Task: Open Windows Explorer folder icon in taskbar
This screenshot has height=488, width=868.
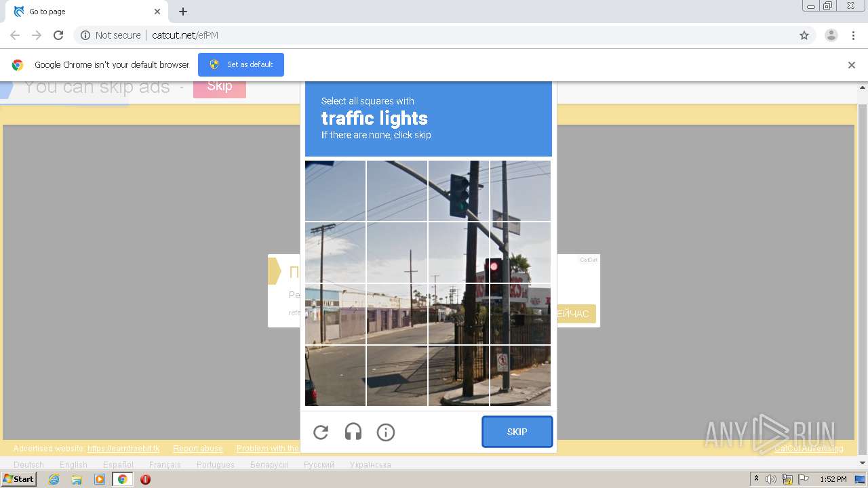Action: coord(77,479)
